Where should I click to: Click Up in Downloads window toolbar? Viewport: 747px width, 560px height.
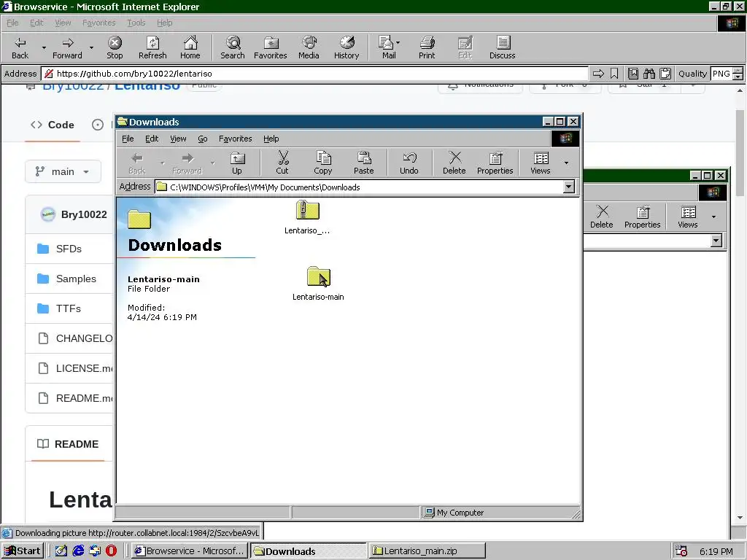click(x=237, y=163)
